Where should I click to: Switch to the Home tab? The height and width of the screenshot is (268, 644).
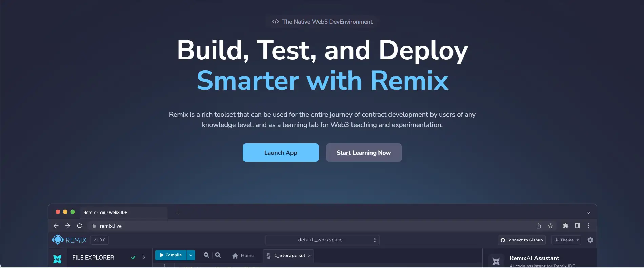tap(243, 256)
